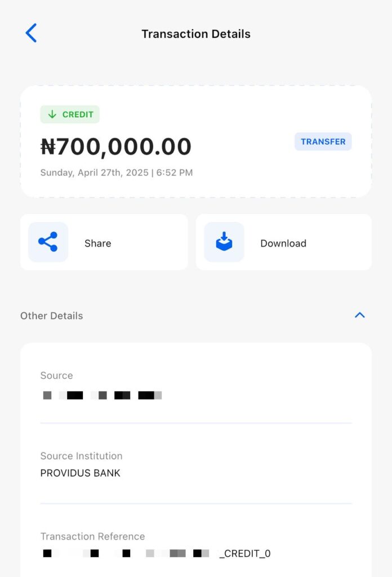This screenshot has height=577, width=392.
Task: Click the Transaction Details title
Action: click(x=196, y=34)
